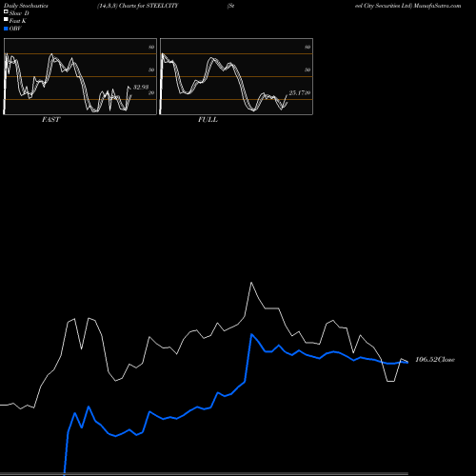Click the peak of the blue OBV line
Viewport: 476px width, 476px height.
[251, 334]
